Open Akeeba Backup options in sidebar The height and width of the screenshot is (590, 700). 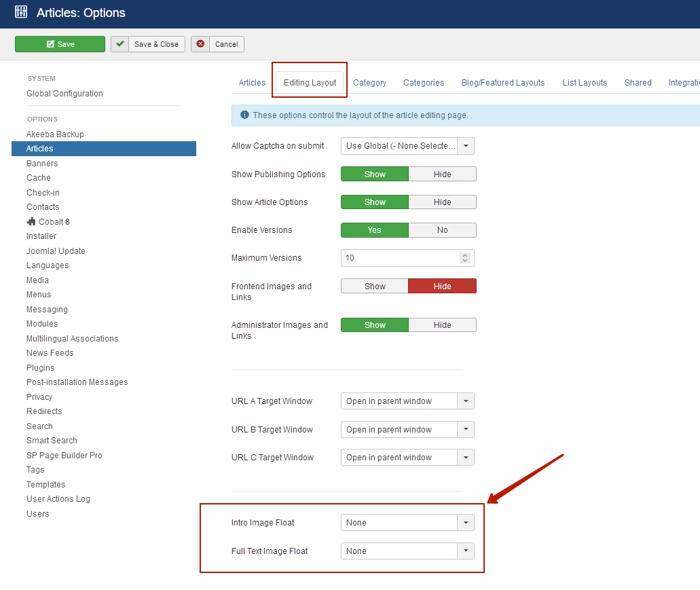55,134
